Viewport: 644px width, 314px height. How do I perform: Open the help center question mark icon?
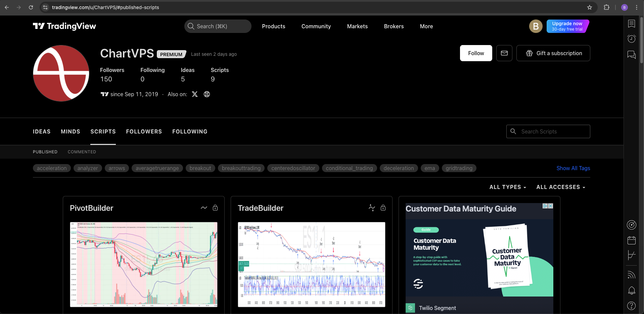coord(631,306)
